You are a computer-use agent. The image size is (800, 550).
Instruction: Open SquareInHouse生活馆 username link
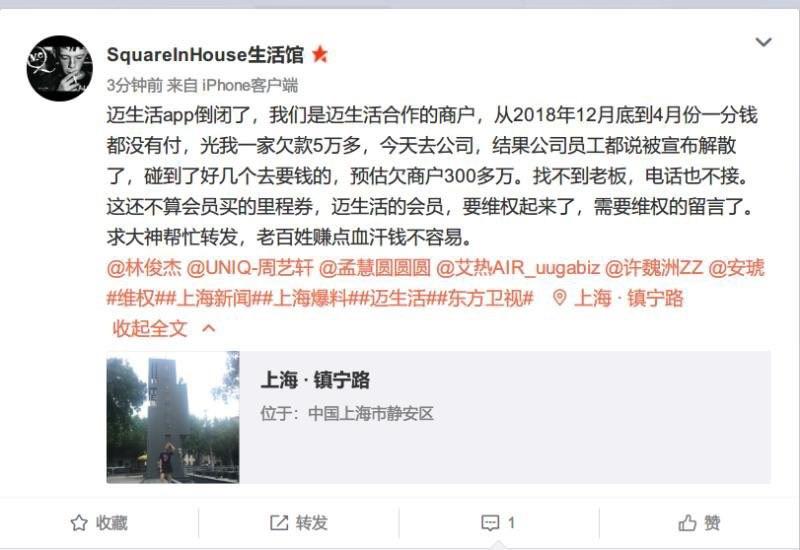[205, 55]
